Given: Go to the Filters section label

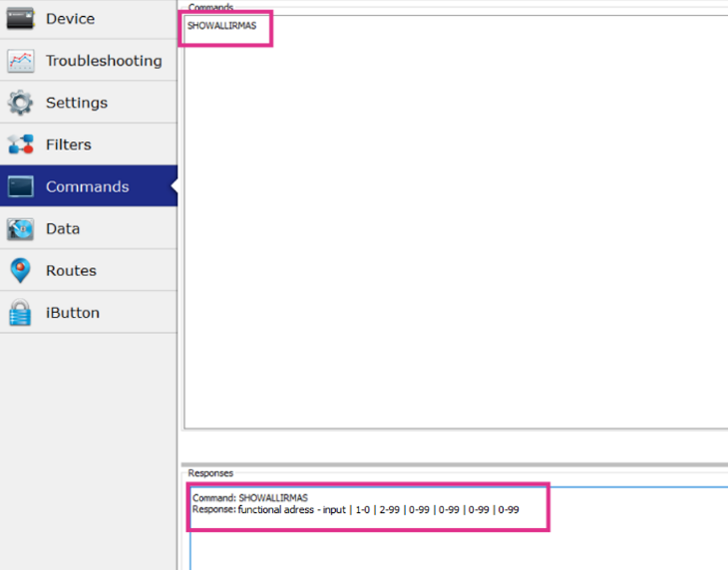Looking at the screenshot, I should [69, 144].
